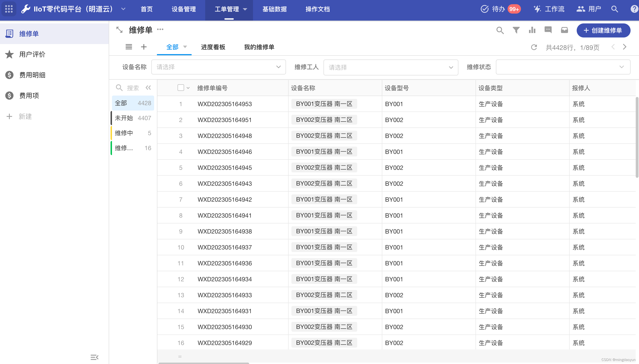Select 全部 4428 group
The height and width of the screenshot is (364, 639).
[133, 103]
